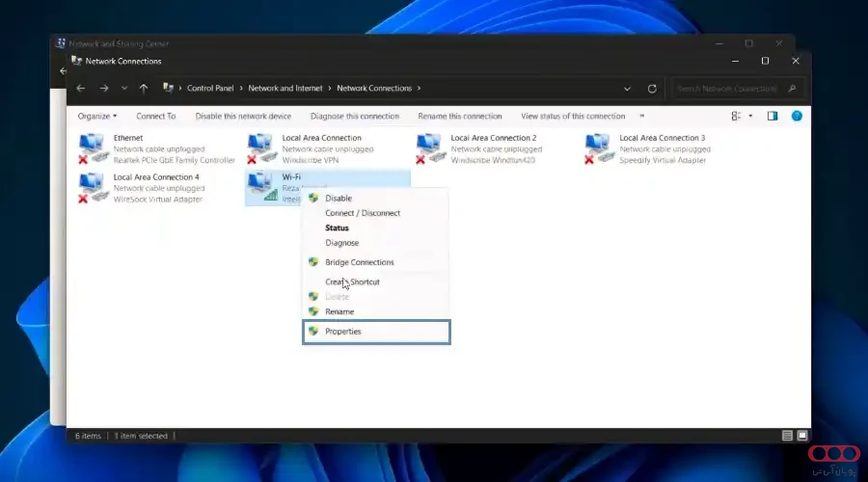The image size is (868, 482).
Task: Go up one folder level arrow
Action: tap(144, 89)
